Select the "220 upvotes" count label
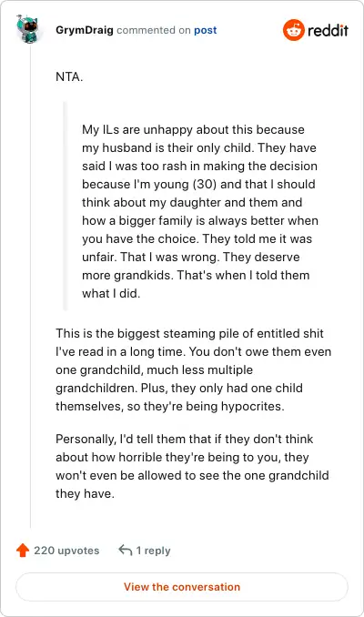The image size is (364, 617). point(66,550)
